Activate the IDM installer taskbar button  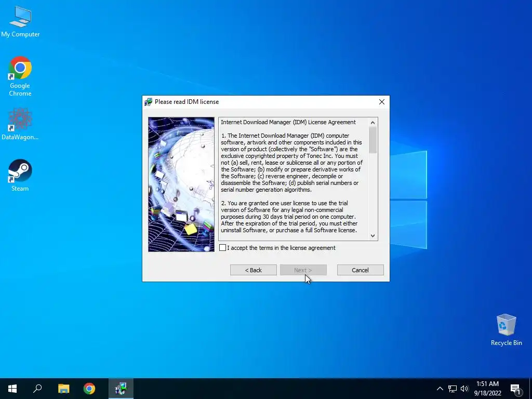(121, 389)
